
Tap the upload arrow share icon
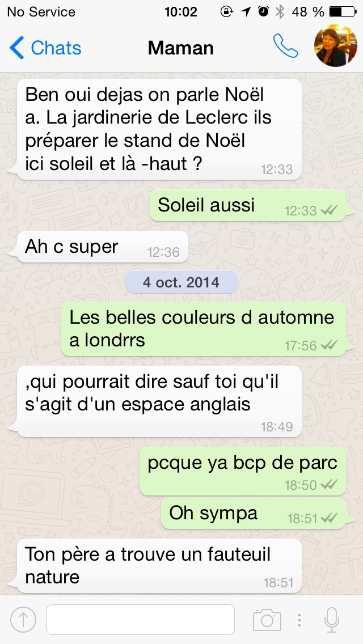[23, 620]
